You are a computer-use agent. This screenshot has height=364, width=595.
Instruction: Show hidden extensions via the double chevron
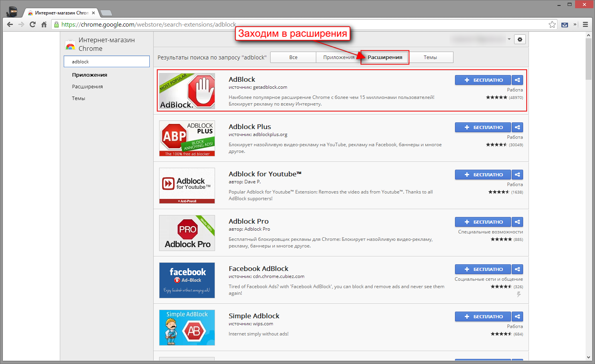click(x=575, y=24)
